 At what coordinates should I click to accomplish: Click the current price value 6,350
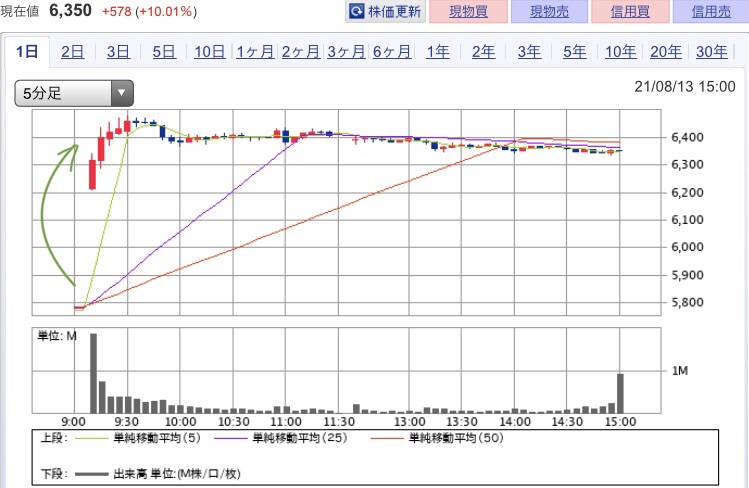(71, 11)
